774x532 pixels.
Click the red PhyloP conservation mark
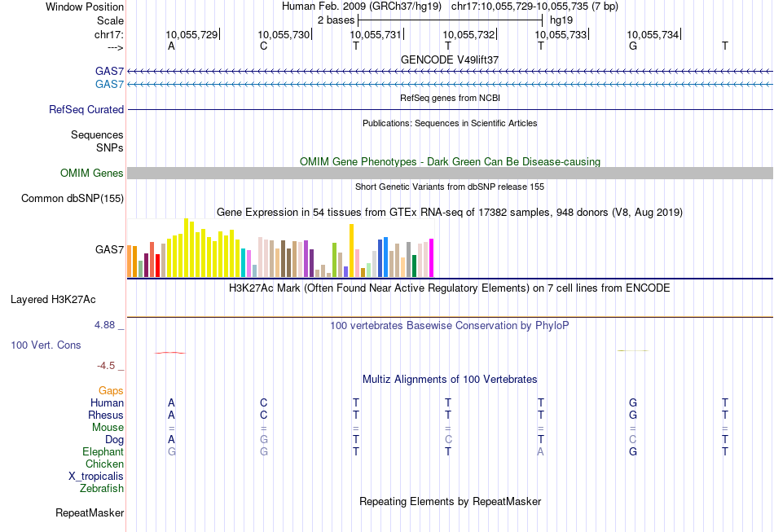pos(169,353)
